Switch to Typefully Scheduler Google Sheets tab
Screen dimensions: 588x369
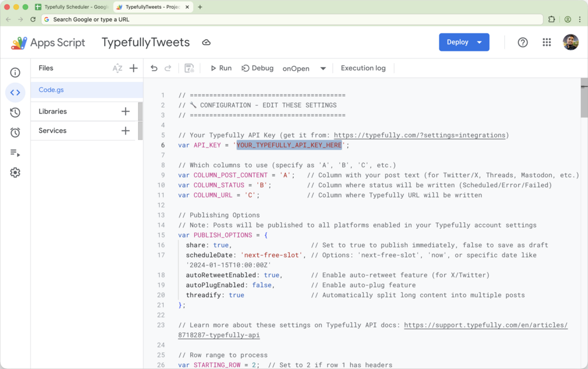[71, 7]
